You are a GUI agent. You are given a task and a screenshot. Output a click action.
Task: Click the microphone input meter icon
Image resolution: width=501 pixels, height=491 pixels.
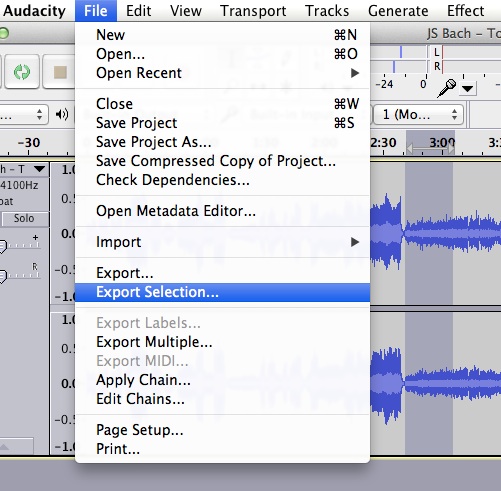(x=446, y=88)
